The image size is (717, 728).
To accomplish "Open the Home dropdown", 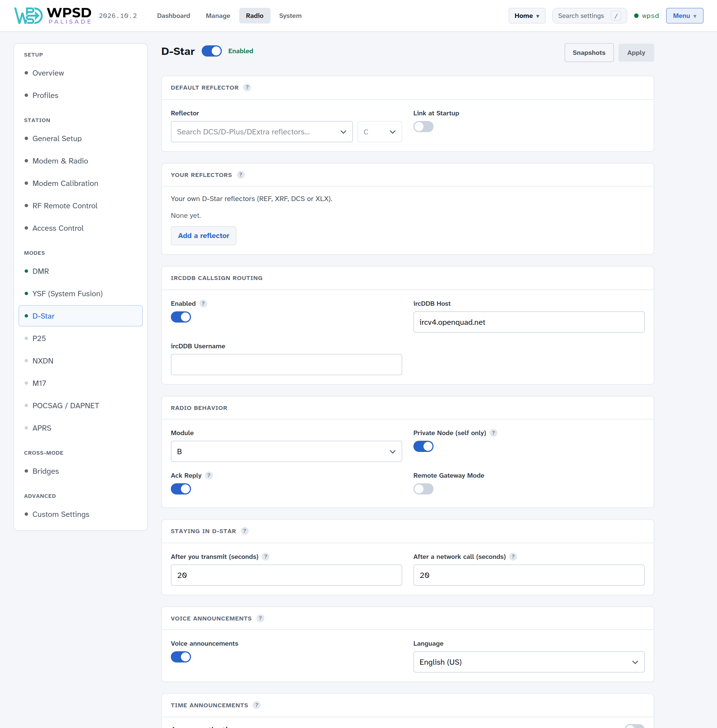I will click(527, 16).
